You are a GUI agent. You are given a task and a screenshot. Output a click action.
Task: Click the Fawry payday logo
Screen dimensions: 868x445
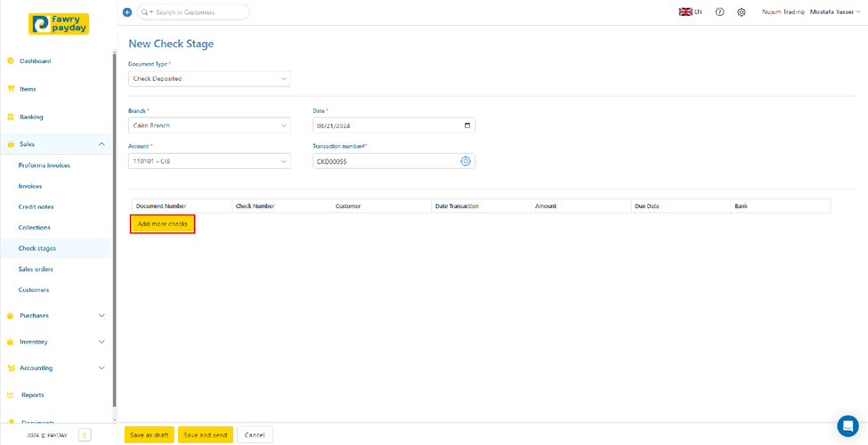pyautogui.click(x=59, y=24)
